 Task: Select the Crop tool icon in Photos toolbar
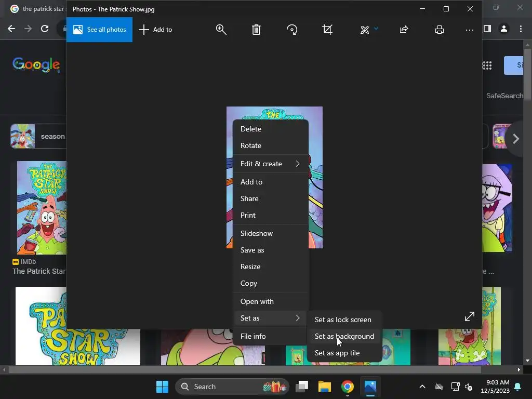tap(327, 30)
